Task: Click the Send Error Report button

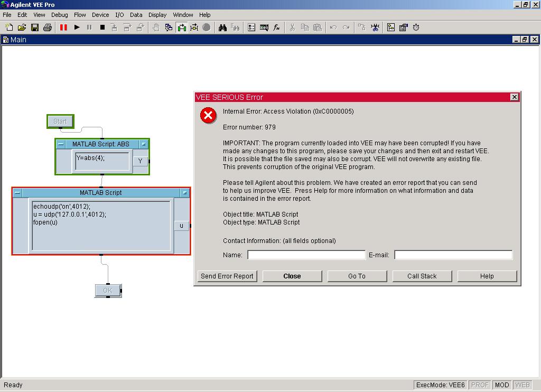Action: coord(227,276)
